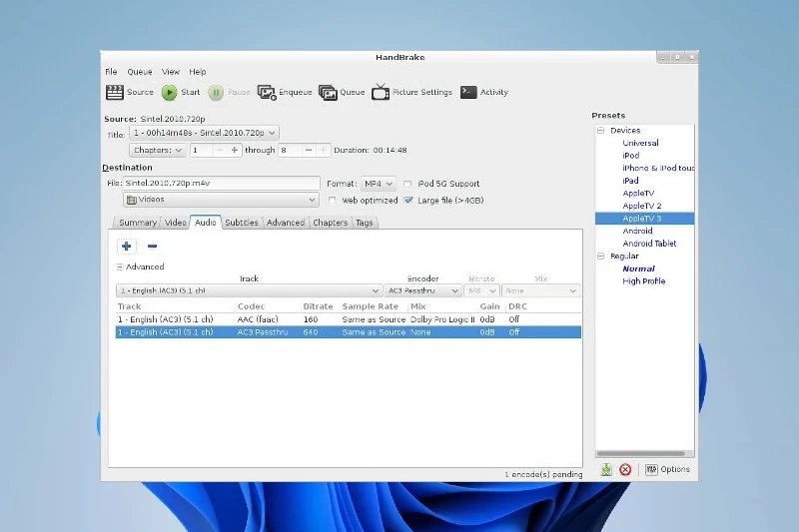
Task: Uncheck Large file (>4GB) option
Action: click(x=408, y=201)
